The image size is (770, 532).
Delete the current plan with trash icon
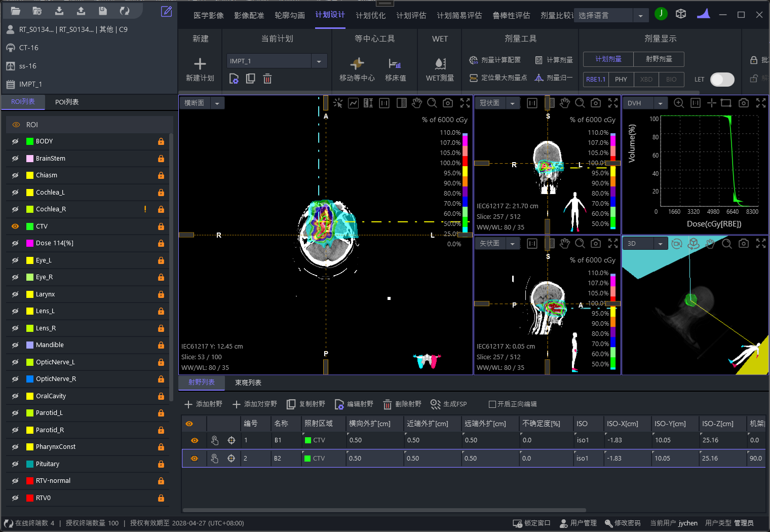coord(267,79)
